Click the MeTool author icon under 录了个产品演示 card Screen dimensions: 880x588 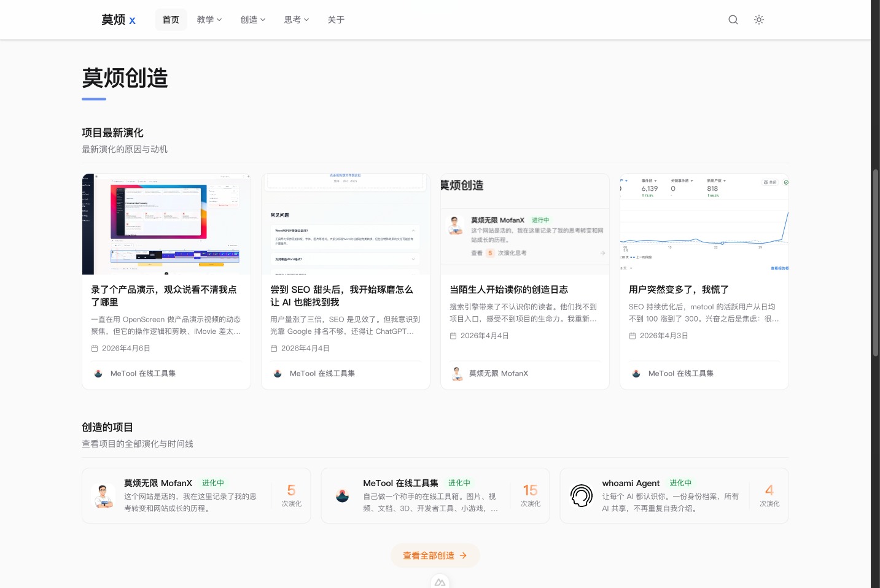pos(98,373)
